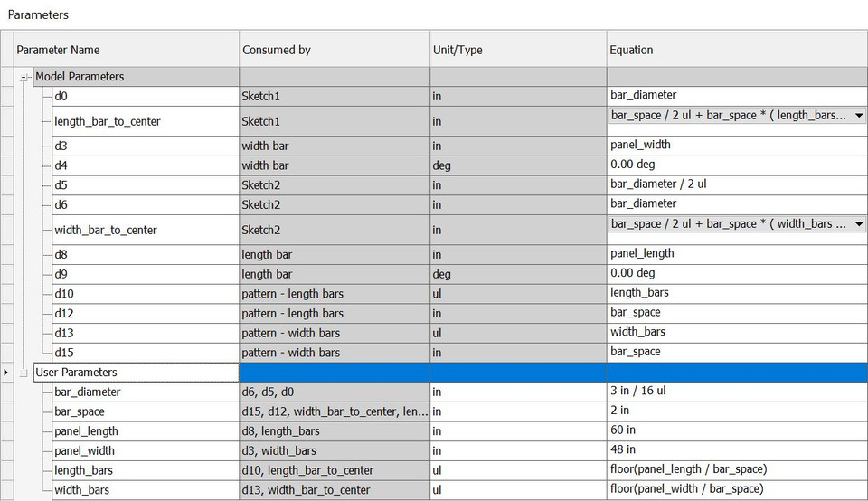Image resolution: width=868 pixels, height=501 pixels.
Task: Collapse the User Parameters group
Action: click(26, 373)
